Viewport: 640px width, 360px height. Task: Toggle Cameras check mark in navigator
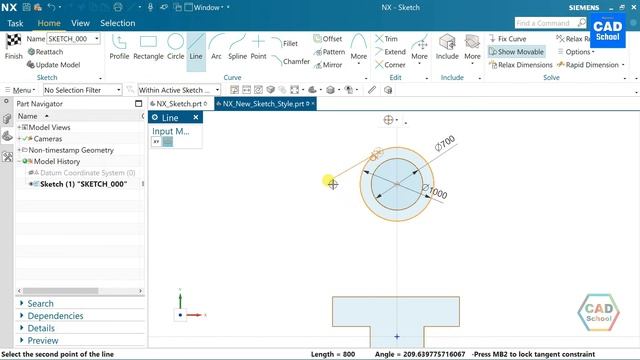coord(25,139)
